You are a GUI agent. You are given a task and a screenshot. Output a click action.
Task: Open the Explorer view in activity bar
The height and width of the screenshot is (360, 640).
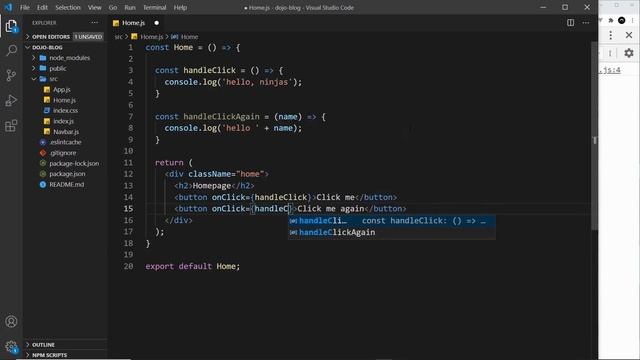click(11, 27)
